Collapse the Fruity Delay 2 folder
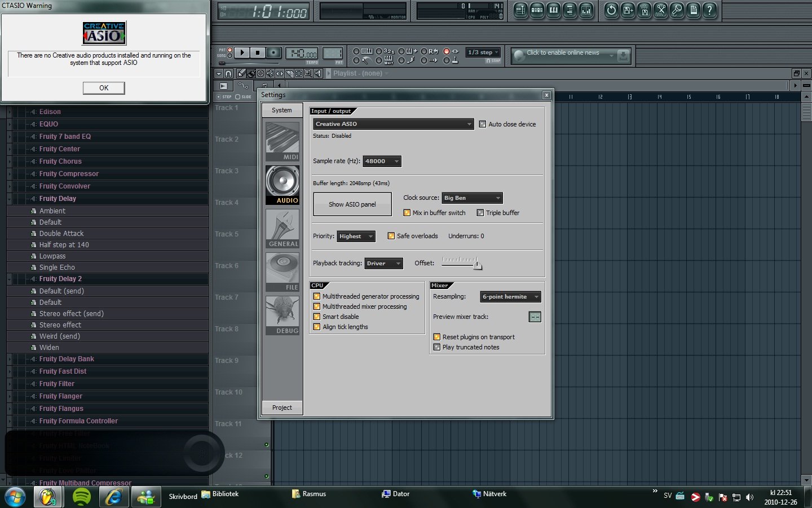 [10, 279]
